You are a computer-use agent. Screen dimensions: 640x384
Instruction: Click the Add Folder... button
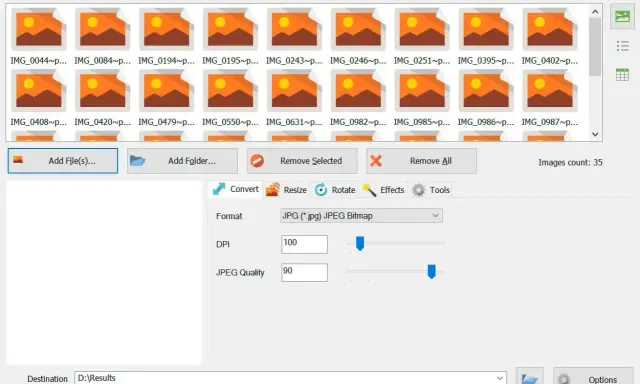[182, 161]
